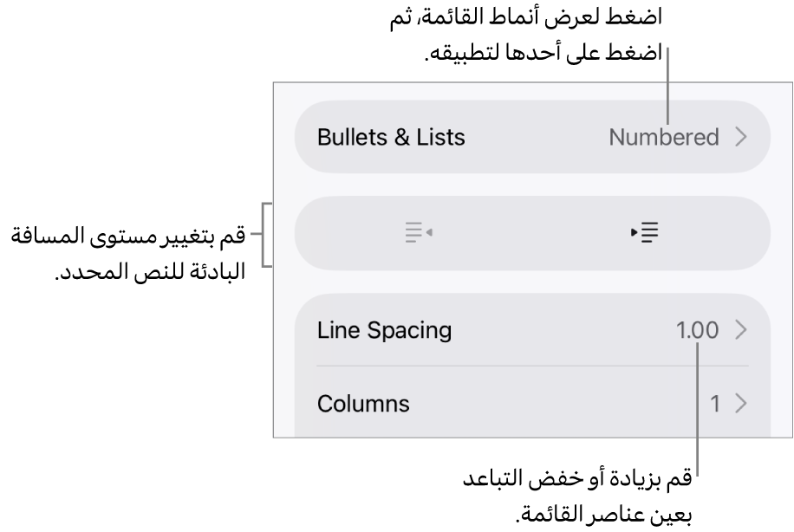Click the decrease indent (outdent) icon
Screen dimensions: 794x532
point(419,233)
